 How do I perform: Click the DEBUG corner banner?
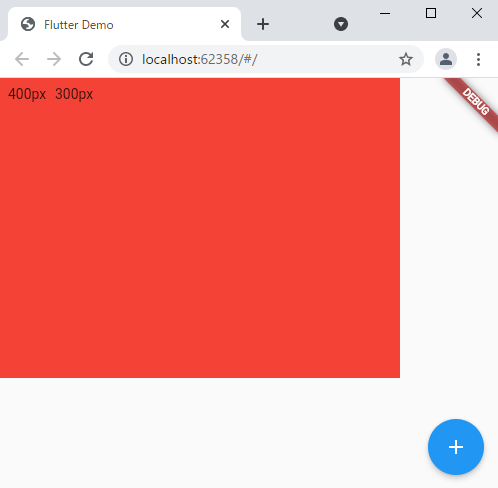(x=475, y=101)
